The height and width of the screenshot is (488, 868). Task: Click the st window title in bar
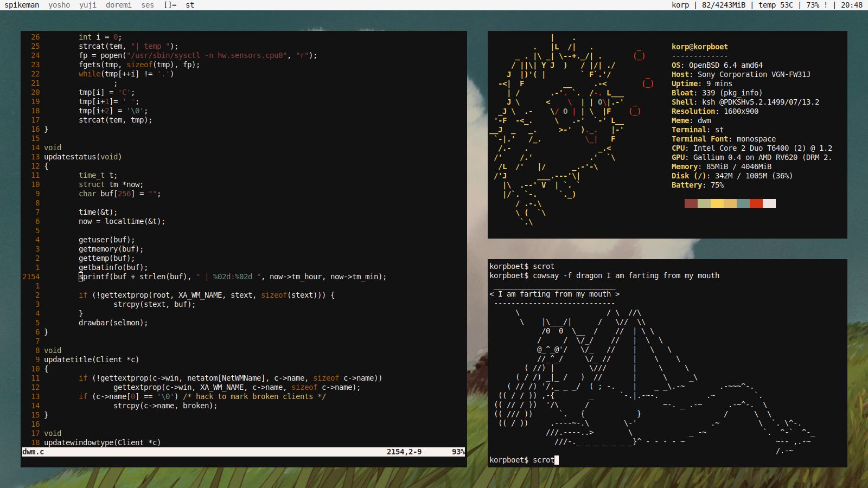pos(190,5)
